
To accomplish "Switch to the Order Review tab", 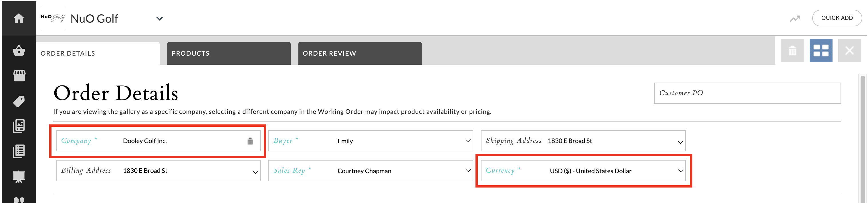I will (x=360, y=53).
